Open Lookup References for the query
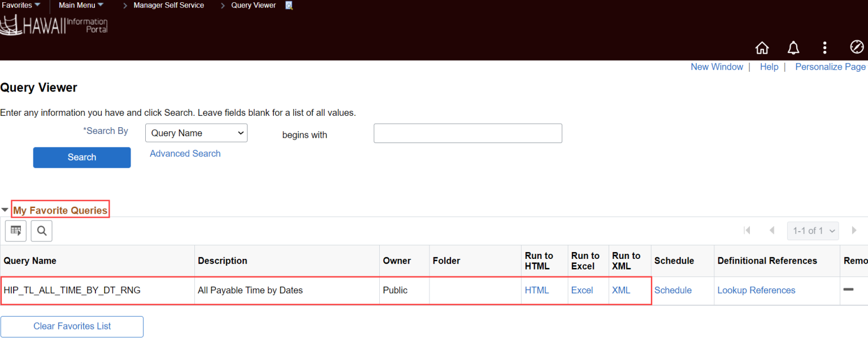 [x=756, y=290]
